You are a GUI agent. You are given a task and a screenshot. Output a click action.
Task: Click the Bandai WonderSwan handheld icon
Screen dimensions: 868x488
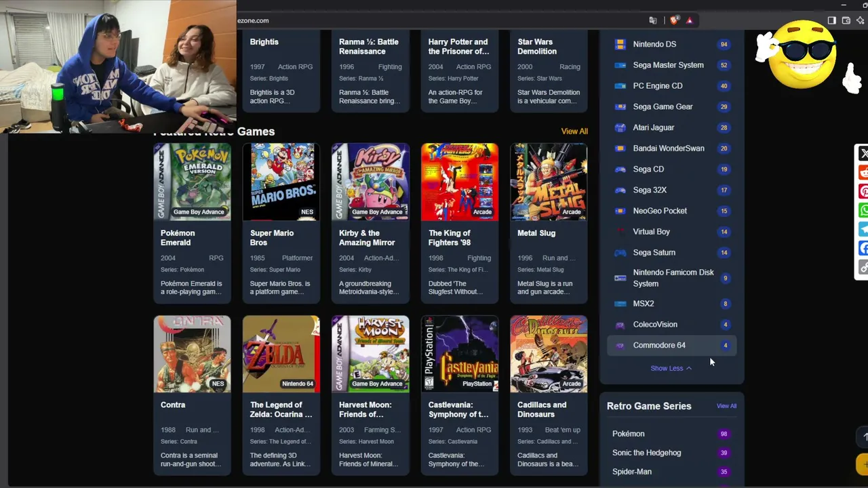pyautogui.click(x=620, y=148)
